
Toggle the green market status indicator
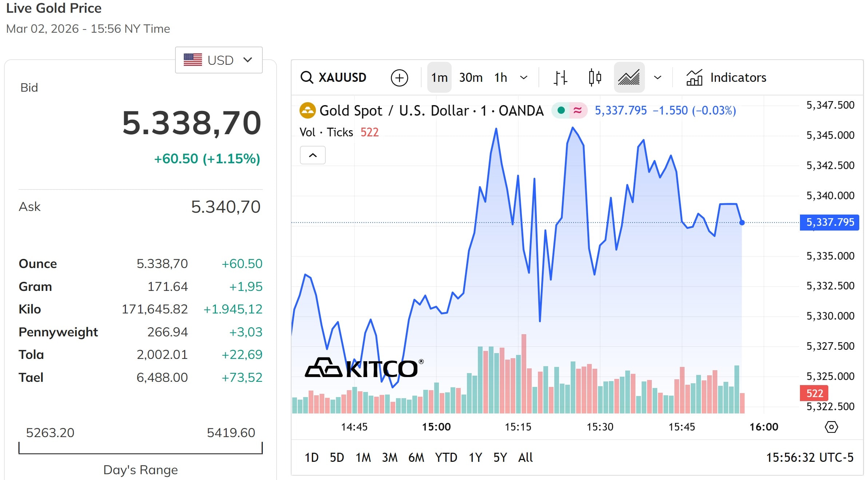tap(561, 110)
